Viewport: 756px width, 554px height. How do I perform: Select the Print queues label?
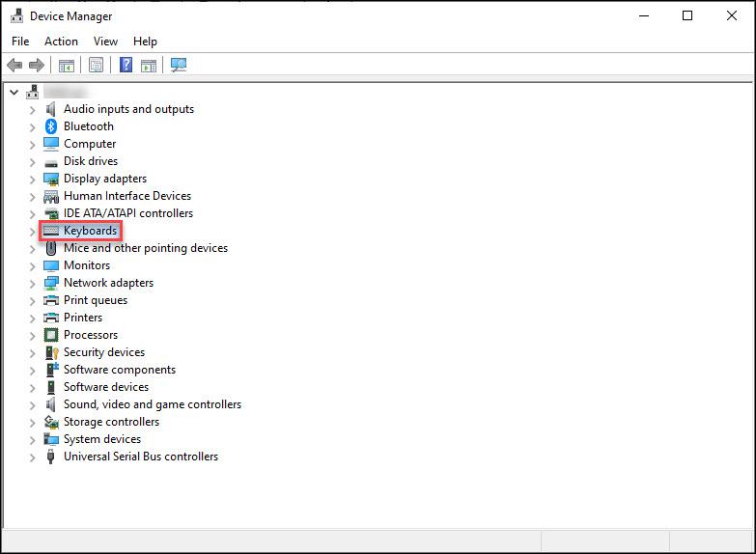coord(96,300)
